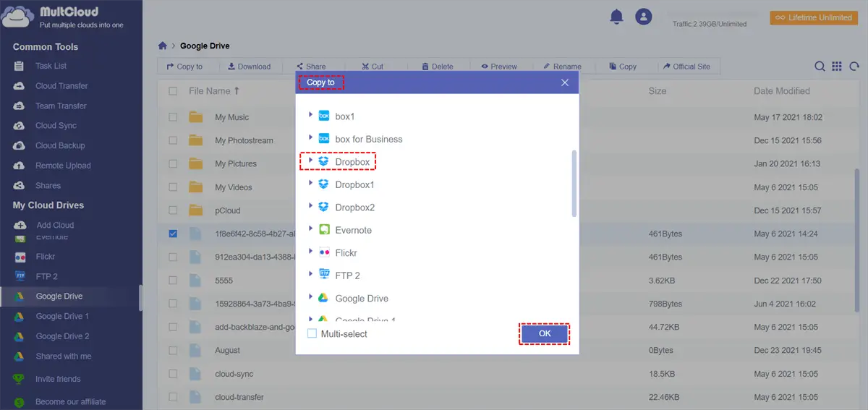Click the Dropbox1 icon in dialog
The height and width of the screenshot is (410, 868).
324,184
